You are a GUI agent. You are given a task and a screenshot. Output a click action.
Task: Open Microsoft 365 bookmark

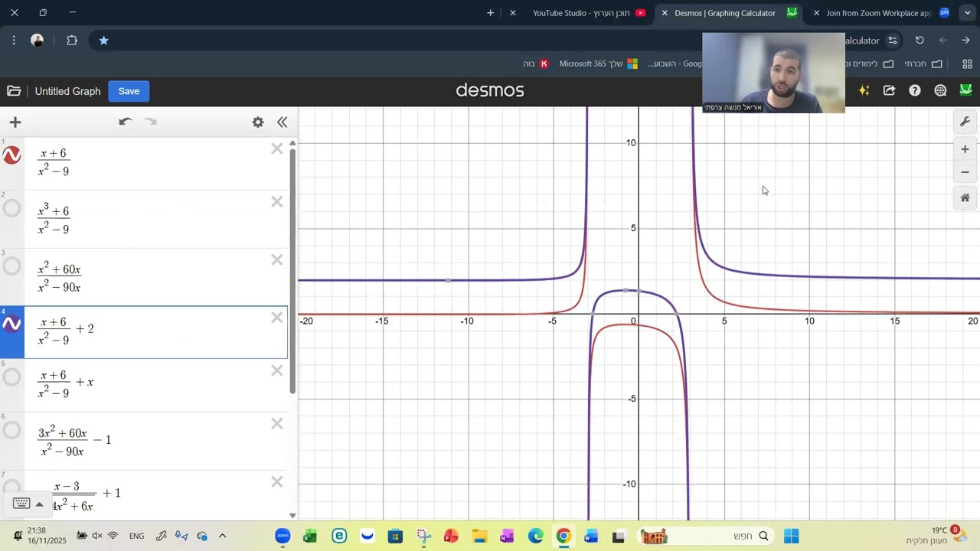point(598,64)
